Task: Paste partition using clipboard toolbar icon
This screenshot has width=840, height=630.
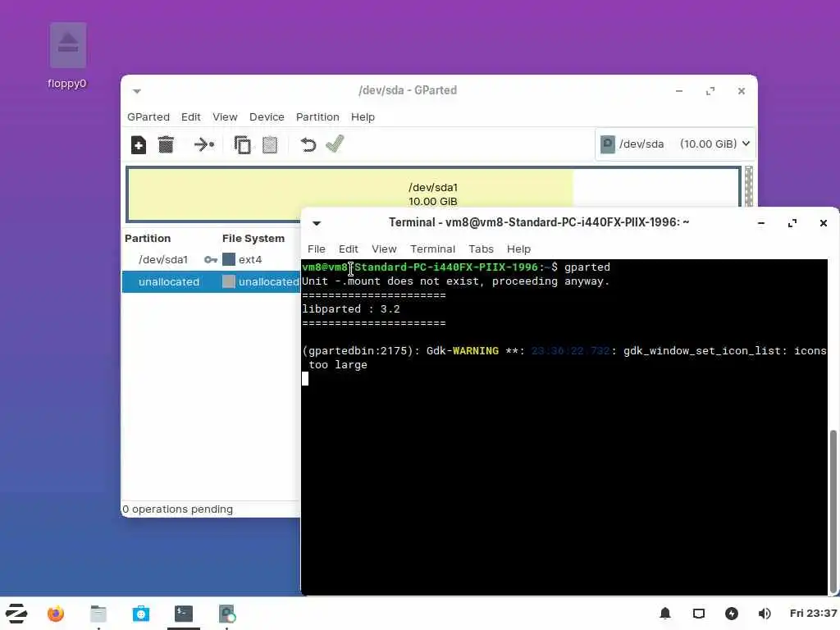Action: click(x=270, y=144)
